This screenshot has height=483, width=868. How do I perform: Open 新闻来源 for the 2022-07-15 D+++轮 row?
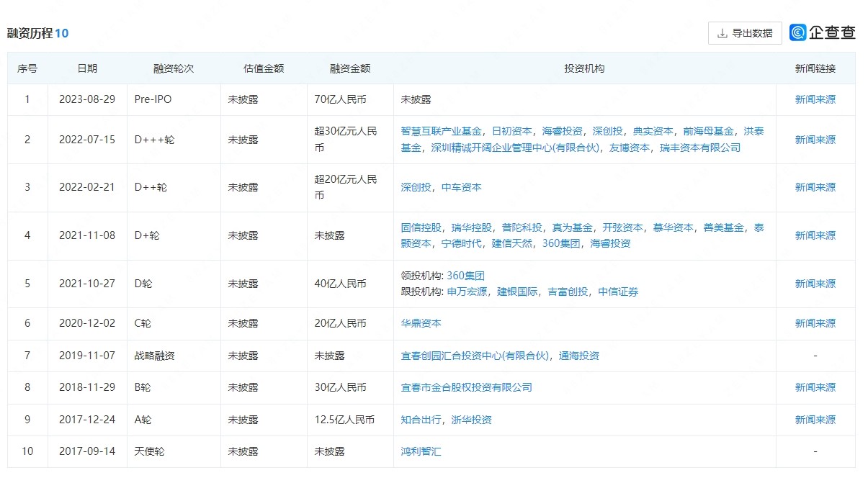815,140
